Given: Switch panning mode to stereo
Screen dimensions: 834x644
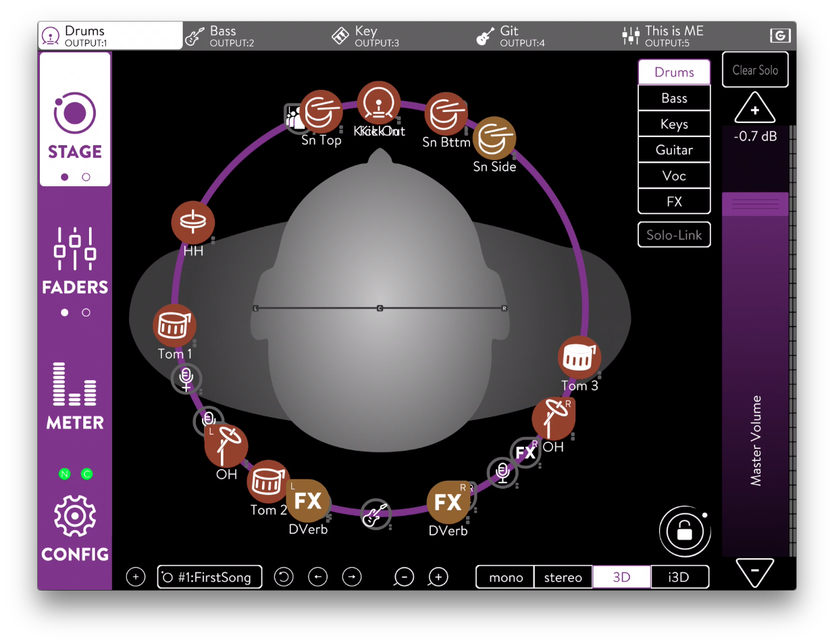Looking at the screenshot, I should (x=563, y=577).
